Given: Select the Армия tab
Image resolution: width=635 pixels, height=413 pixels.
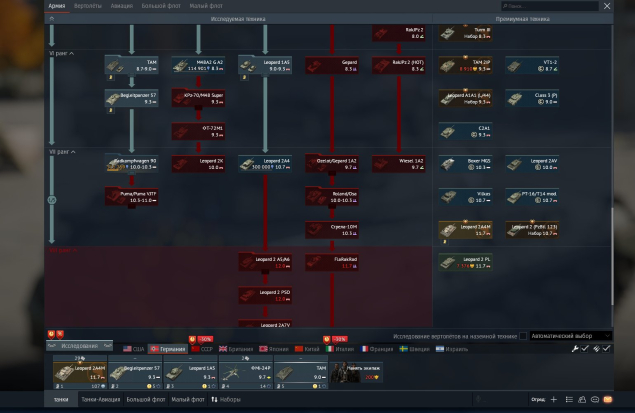Looking at the screenshot, I should 57,6.
